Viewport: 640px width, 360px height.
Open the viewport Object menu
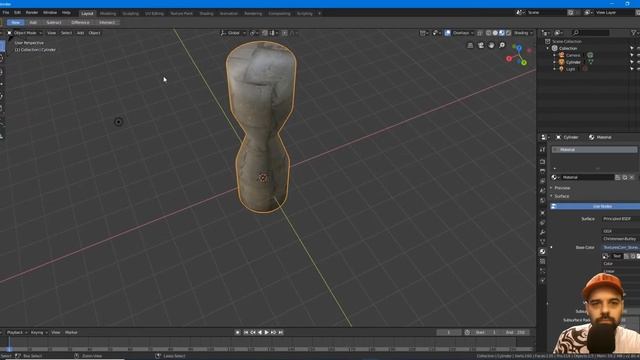click(x=94, y=33)
